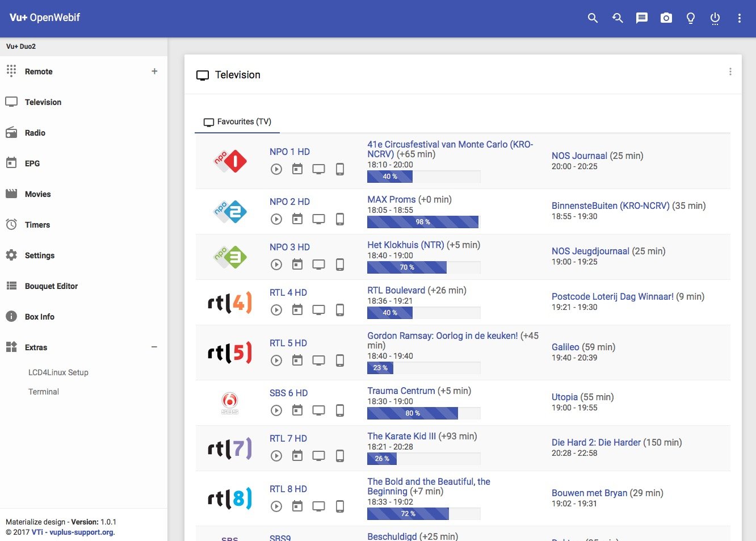Viewport: 756px width, 541px height.
Task: Open the Utopia next programme link
Action: click(x=565, y=397)
